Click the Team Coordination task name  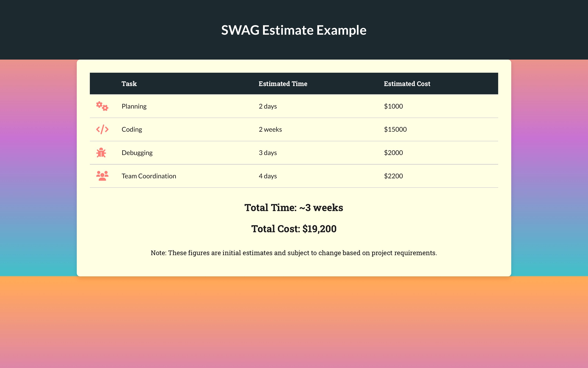pos(149,176)
